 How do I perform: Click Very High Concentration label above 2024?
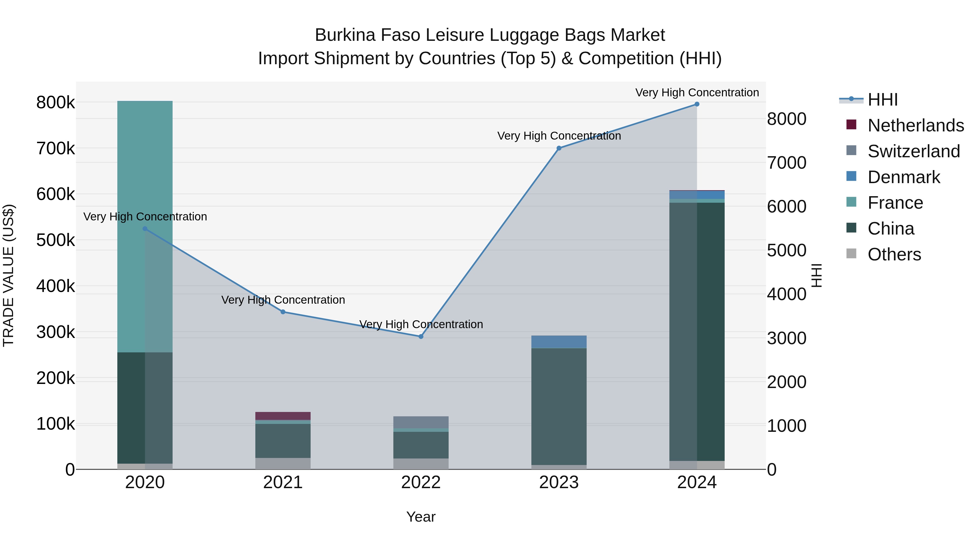[x=697, y=93]
